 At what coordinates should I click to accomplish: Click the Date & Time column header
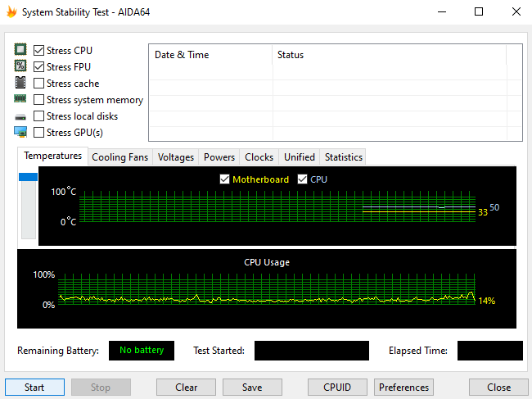(210, 55)
